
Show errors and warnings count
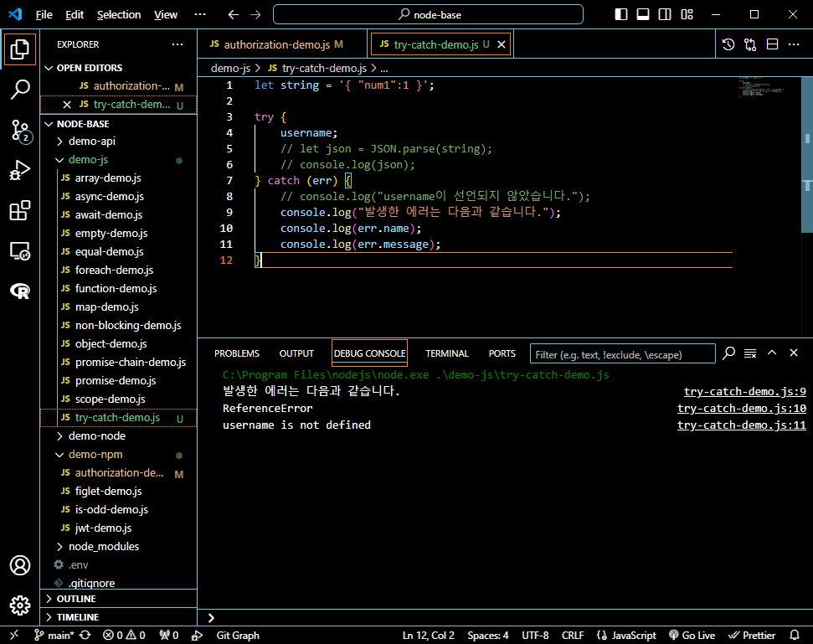coord(124,635)
